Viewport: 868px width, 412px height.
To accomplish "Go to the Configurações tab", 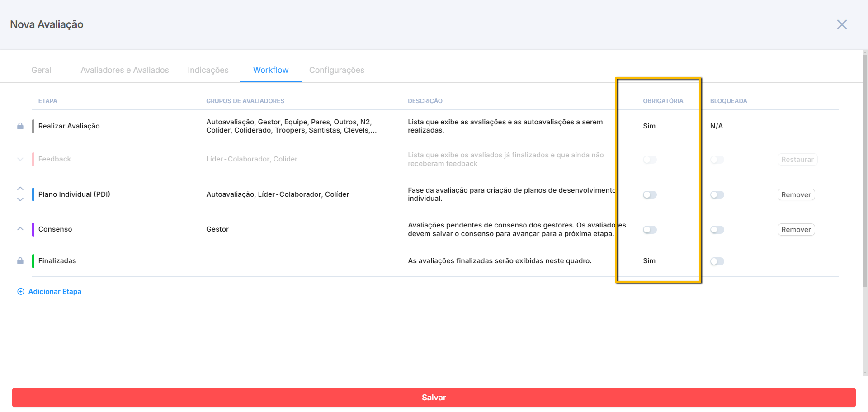I will point(337,70).
